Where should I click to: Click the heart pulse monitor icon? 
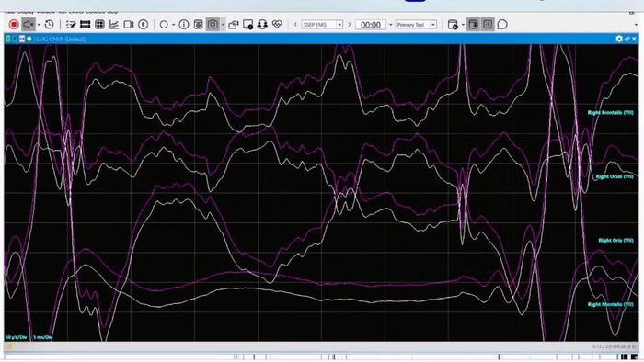[x=277, y=25]
